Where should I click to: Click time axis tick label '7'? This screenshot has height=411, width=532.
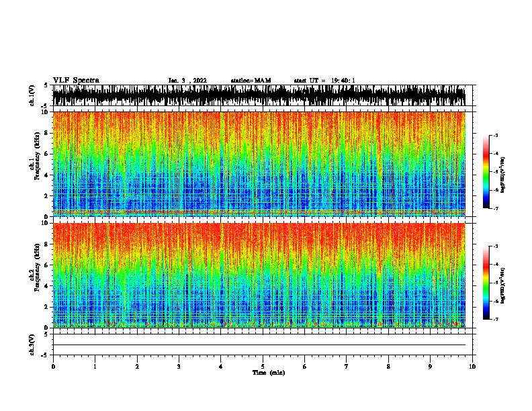click(x=347, y=367)
